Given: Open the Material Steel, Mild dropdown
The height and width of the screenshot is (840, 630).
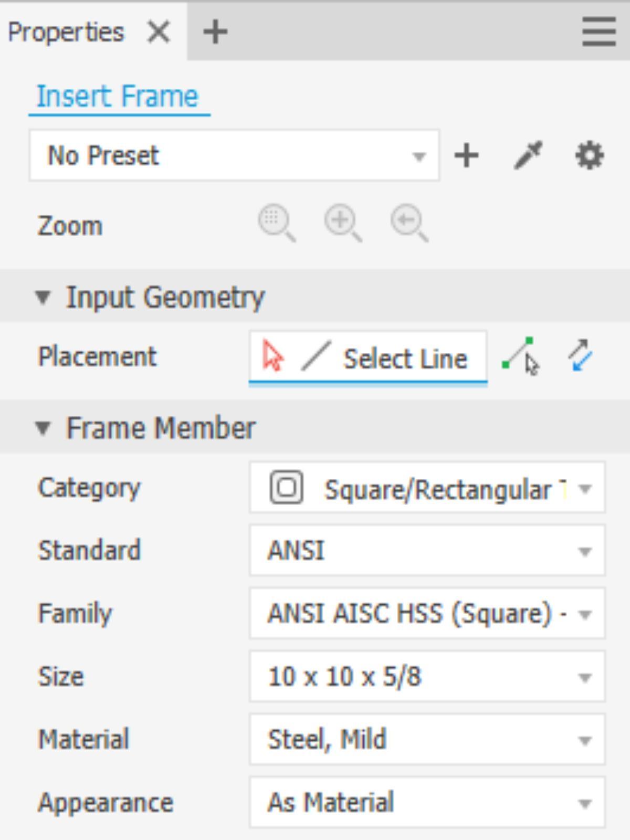Looking at the screenshot, I should click(427, 740).
